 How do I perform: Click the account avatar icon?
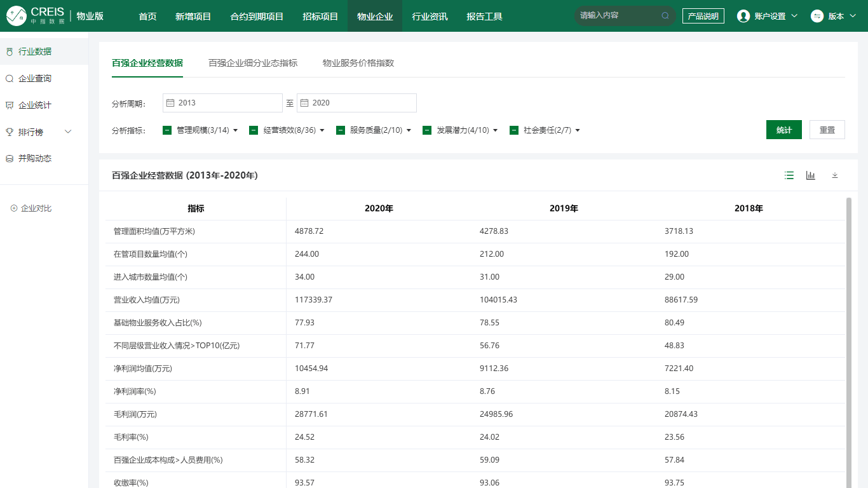[743, 16]
